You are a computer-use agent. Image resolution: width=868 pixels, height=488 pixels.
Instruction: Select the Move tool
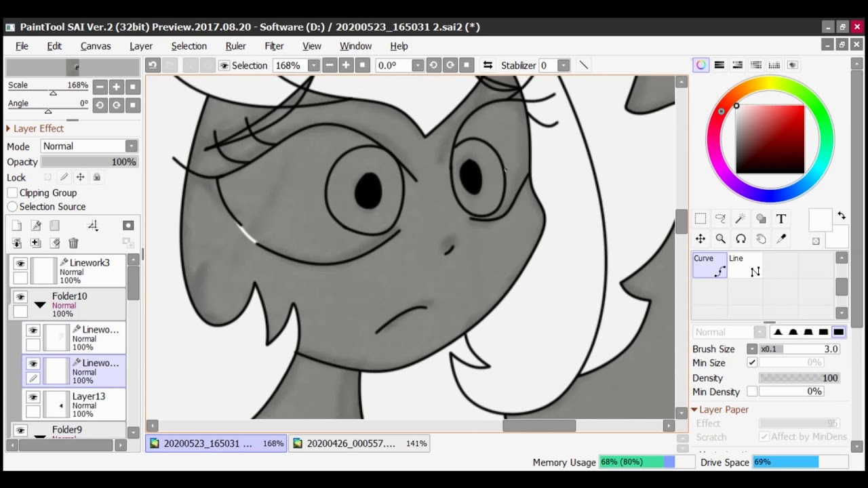[x=701, y=239]
